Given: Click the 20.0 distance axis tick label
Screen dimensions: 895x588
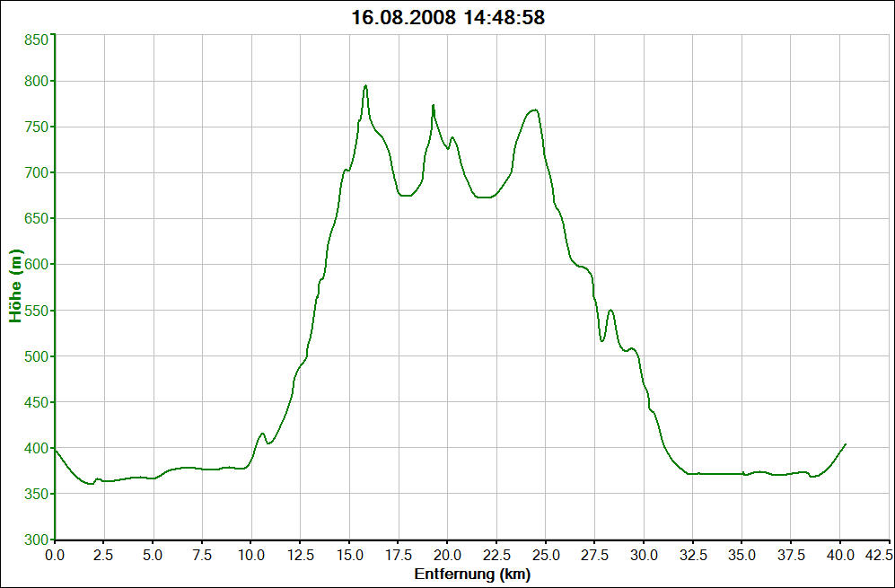Looking at the screenshot, I should [447, 555].
